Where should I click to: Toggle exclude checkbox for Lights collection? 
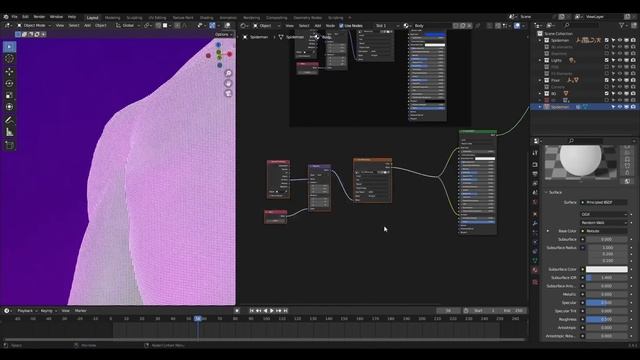(x=607, y=60)
